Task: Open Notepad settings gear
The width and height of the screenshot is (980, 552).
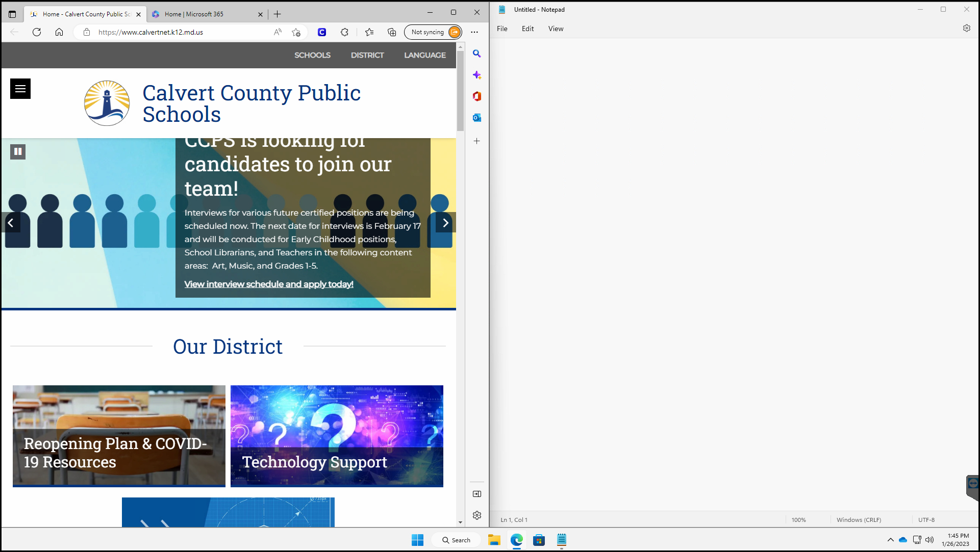Action: point(966,29)
